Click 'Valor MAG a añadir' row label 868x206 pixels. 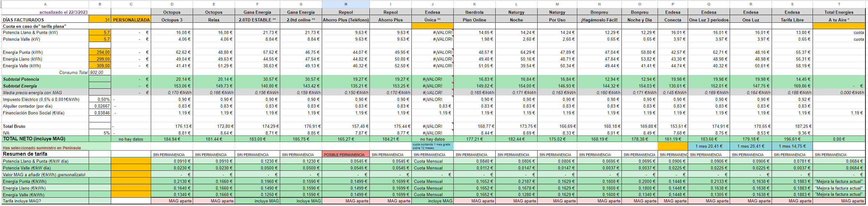tap(44, 175)
